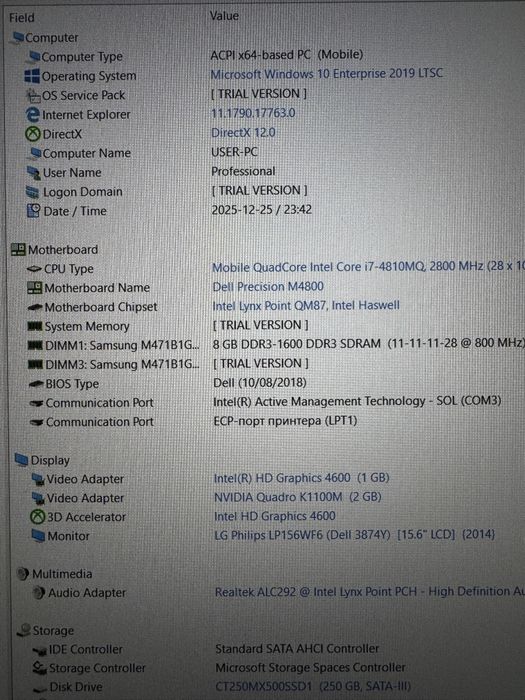Click the DirectX Xbox-style icon

[33, 134]
